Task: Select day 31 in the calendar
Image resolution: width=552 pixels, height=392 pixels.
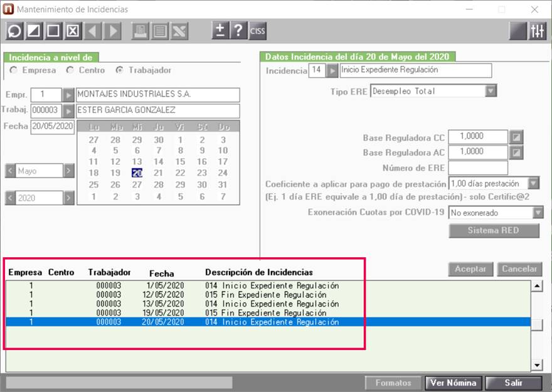Action: click(x=223, y=184)
